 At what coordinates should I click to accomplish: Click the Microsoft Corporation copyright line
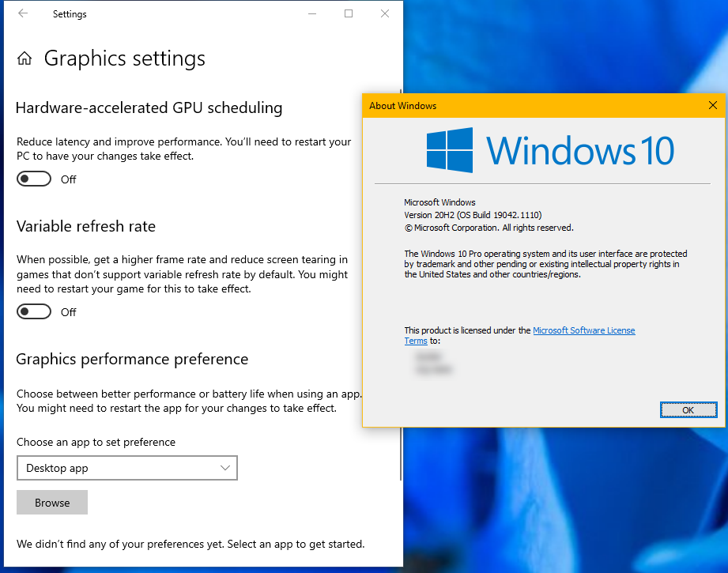[x=489, y=228]
